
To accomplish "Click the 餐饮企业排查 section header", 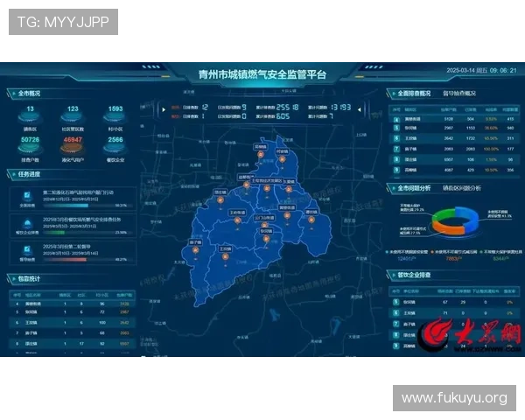I will point(414,275).
